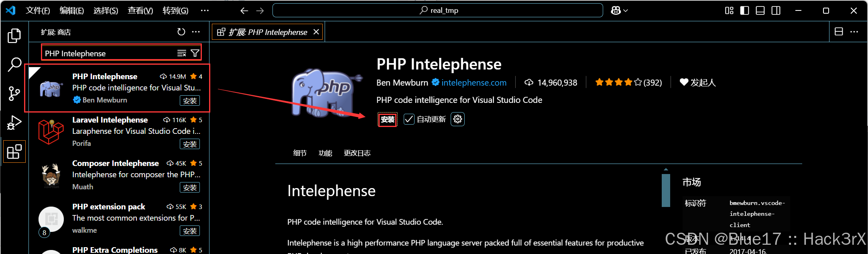Viewport: 868px width, 254px height.
Task: Open the View menu
Action: [x=140, y=10]
